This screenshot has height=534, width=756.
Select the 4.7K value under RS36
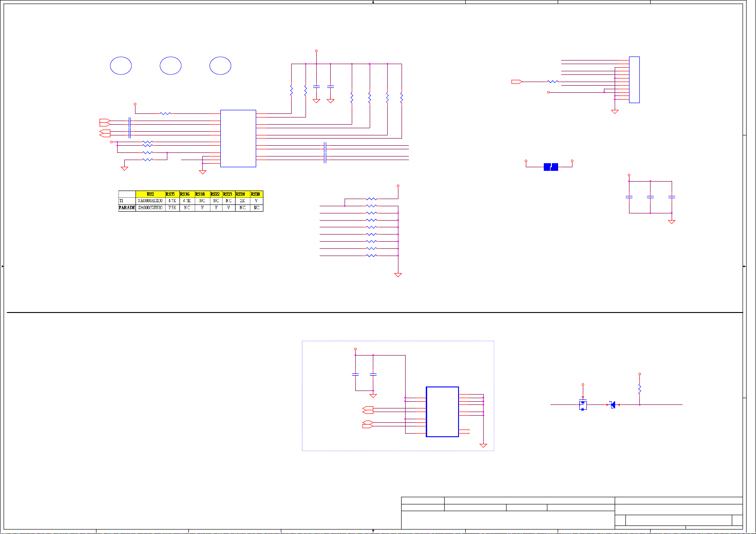tap(187, 201)
